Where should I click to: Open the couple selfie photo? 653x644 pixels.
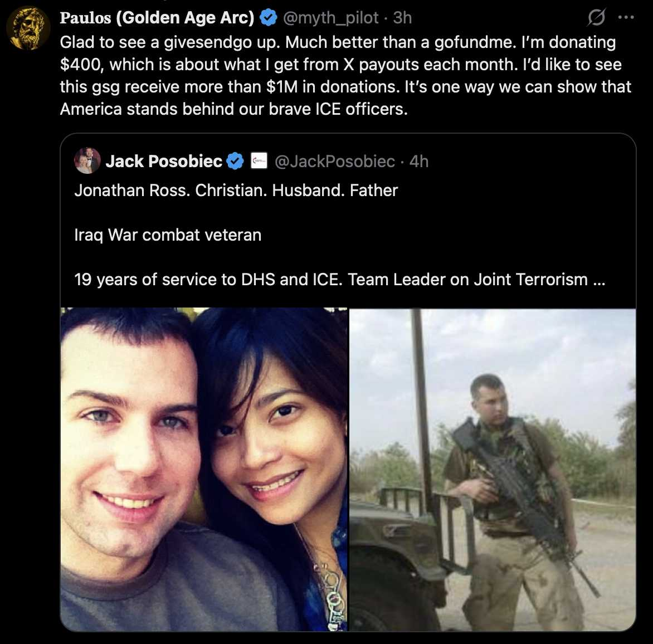click(x=204, y=469)
